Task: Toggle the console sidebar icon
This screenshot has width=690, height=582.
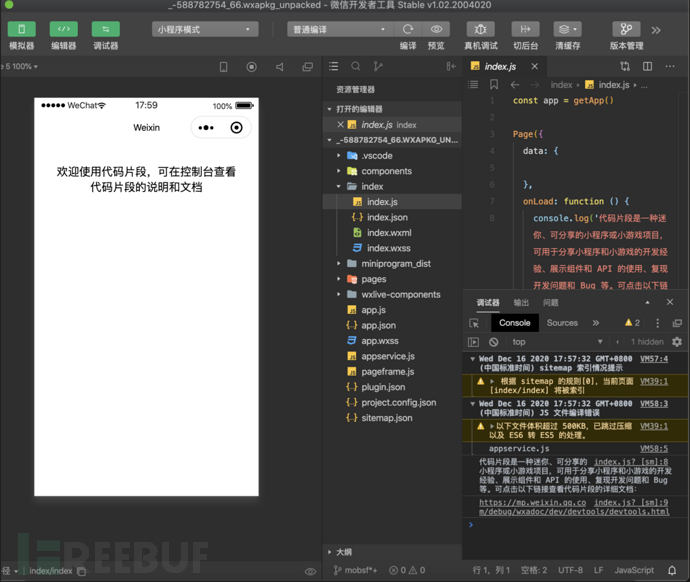Action: 473,342
